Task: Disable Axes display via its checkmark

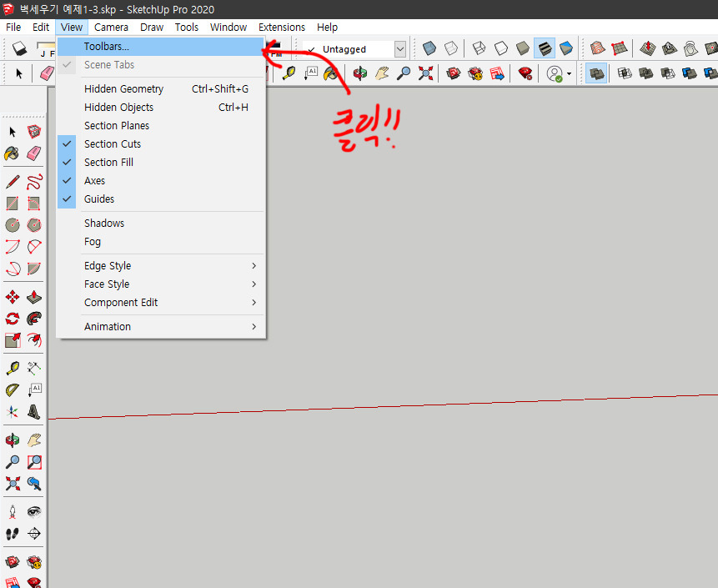Action: click(x=67, y=180)
